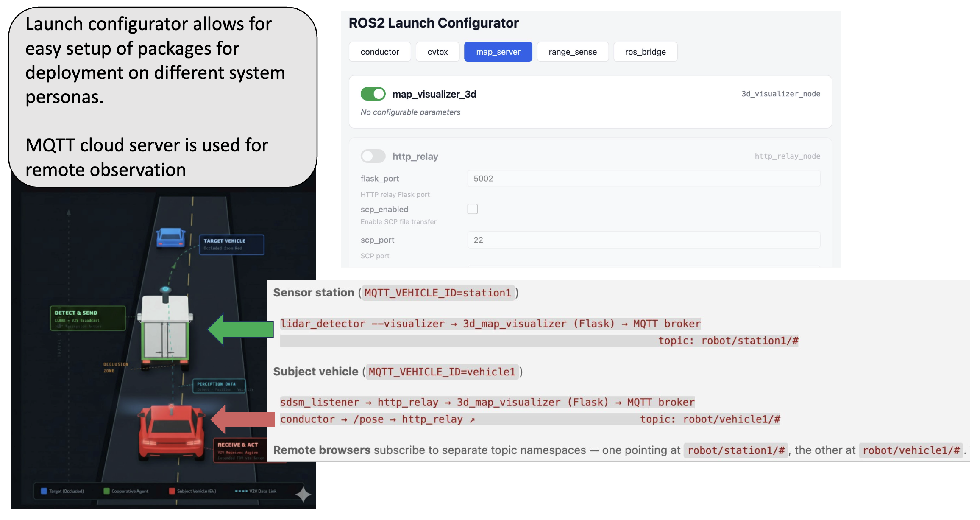Click the green Cooperative Agent legend swatch
This screenshot has height=520, width=980.
[106, 491]
